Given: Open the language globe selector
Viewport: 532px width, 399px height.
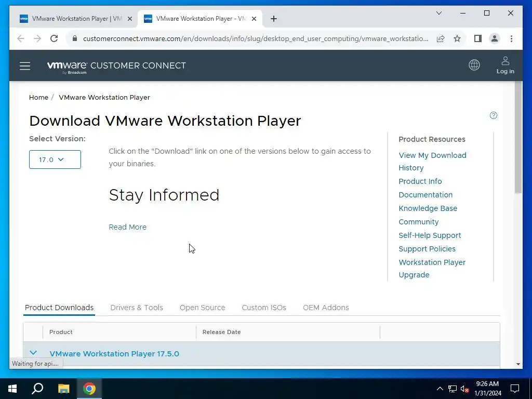Looking at the screenshot, I should pos(474,65).
